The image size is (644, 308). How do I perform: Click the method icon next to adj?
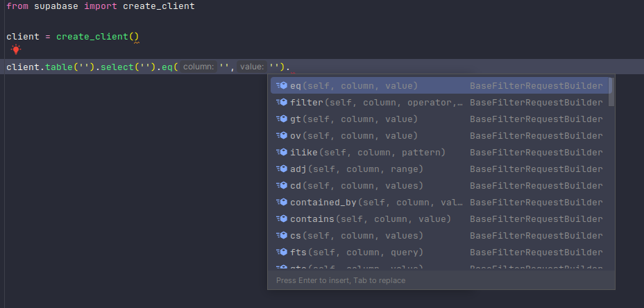click(281, 169)
